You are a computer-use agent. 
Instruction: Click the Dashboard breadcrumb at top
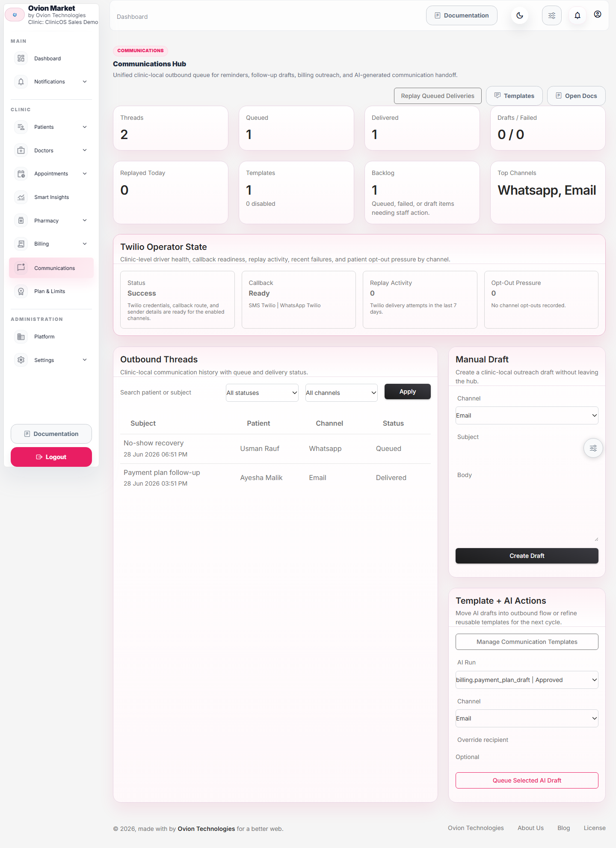[132, 17]
